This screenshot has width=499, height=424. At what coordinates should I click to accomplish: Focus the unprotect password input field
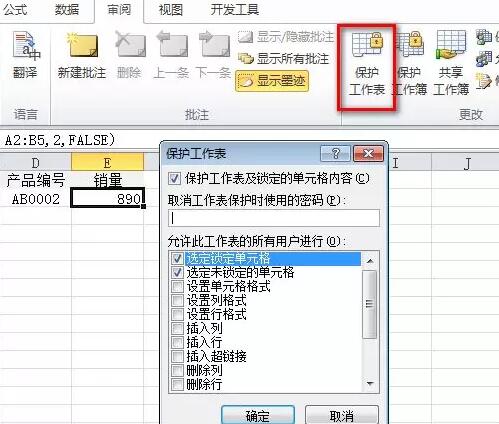tap(274, 218)
